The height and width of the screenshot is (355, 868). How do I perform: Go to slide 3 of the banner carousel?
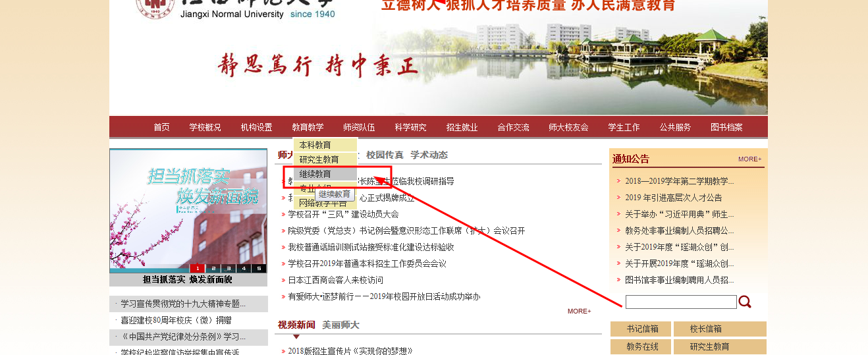click(x=228, y=268)
